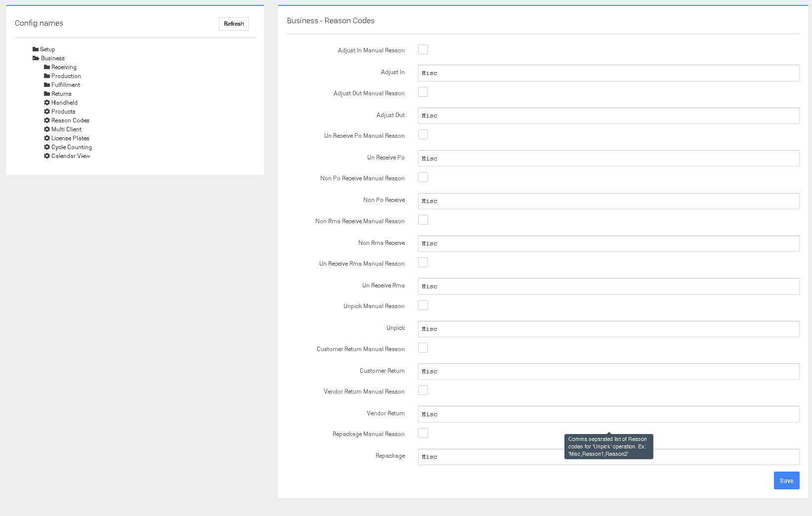Click the License Plates gear icon
812x516 pixels.
pos(47,138)
